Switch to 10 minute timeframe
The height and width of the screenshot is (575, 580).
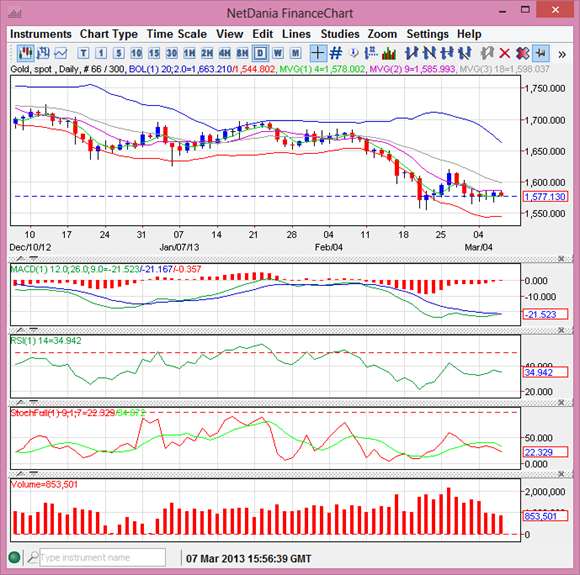pyautogui.click(x=136, y=53)
